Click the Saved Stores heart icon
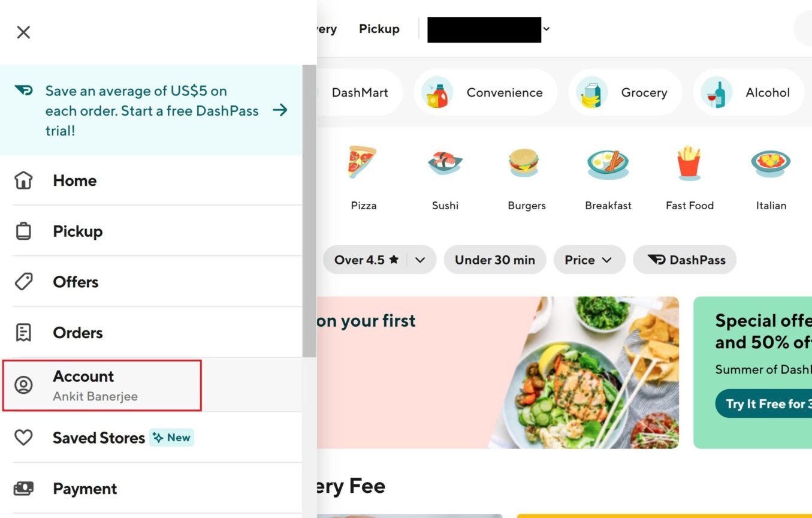This screenshot has height=518, width=812. (x=23, y=438)
